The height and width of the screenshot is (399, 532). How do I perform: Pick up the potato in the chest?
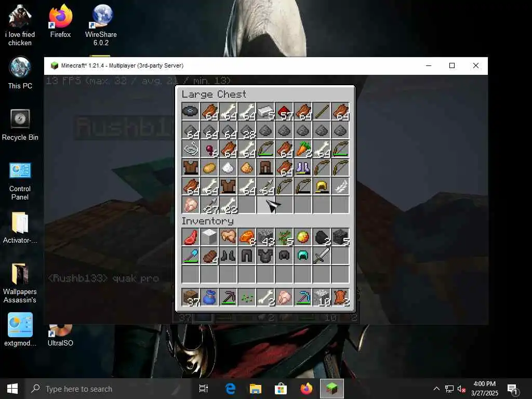[x=209, y=167]
